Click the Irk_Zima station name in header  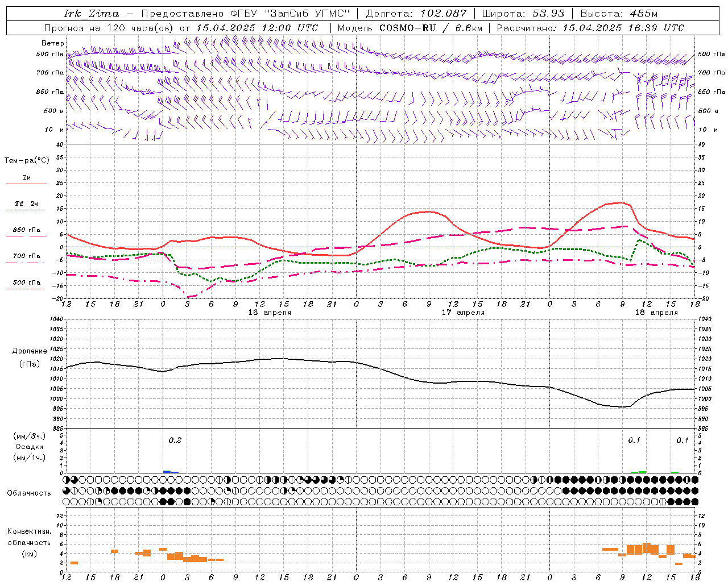pyautogui.click(x=92, y=14)
